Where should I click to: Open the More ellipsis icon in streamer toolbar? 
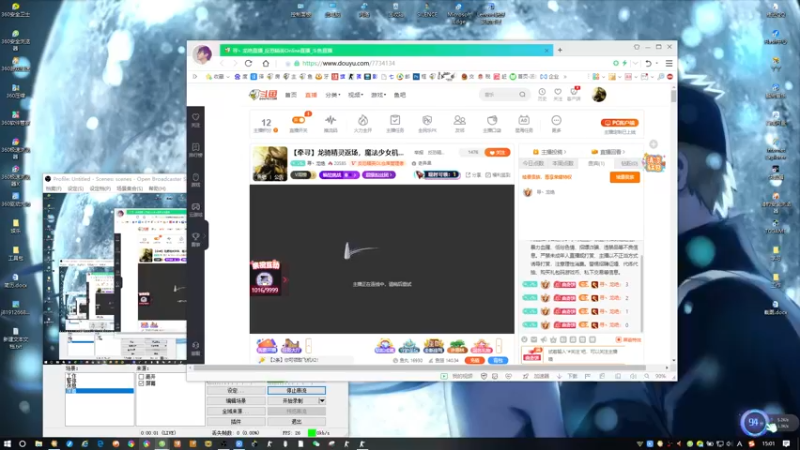pyautogui.click(x=556, y=120)
